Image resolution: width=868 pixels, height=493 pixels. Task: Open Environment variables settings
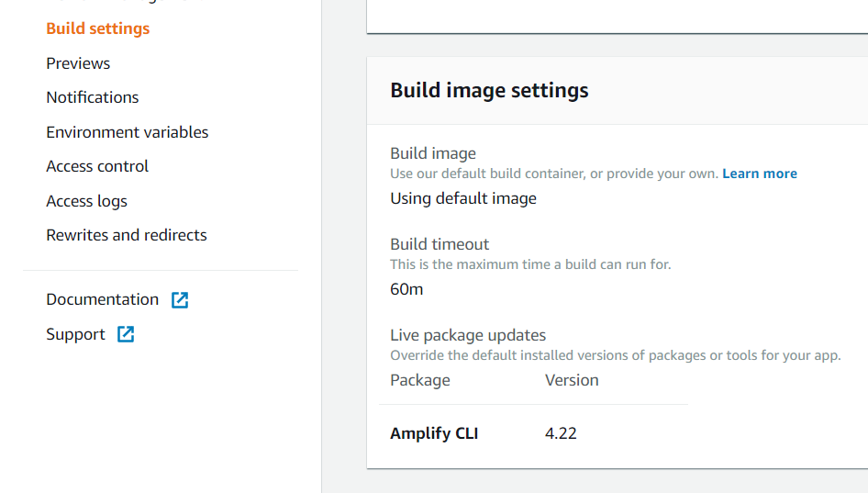pyautogui.click(x=128, y=132)
